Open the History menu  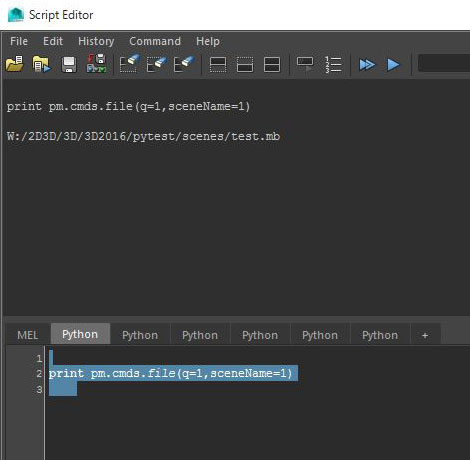pos(96,41)
